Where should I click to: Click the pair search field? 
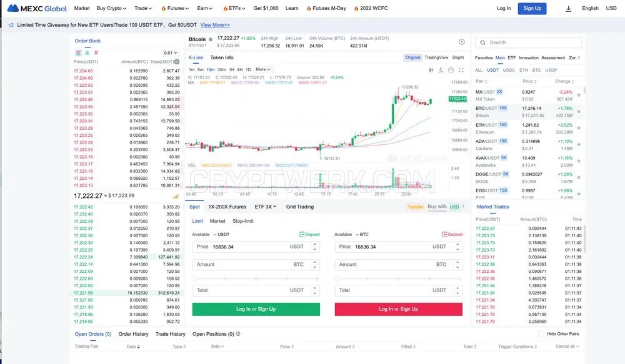click(529, 42)
